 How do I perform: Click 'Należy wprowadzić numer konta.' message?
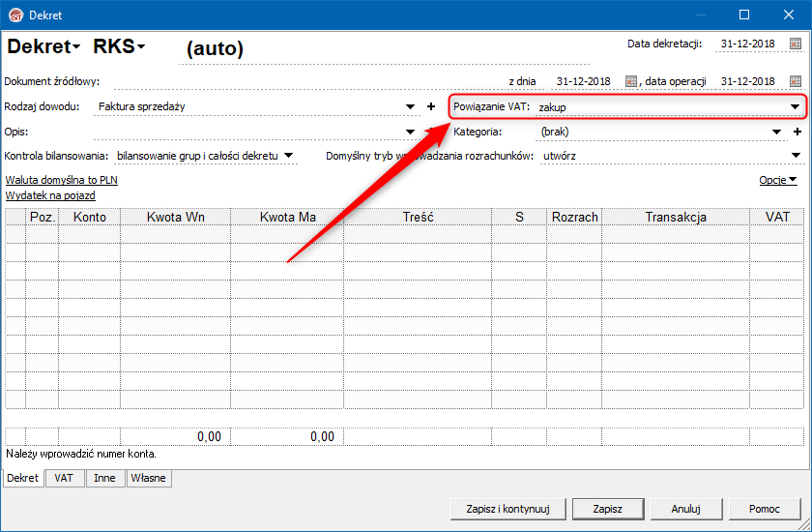[x=81, y=454]
